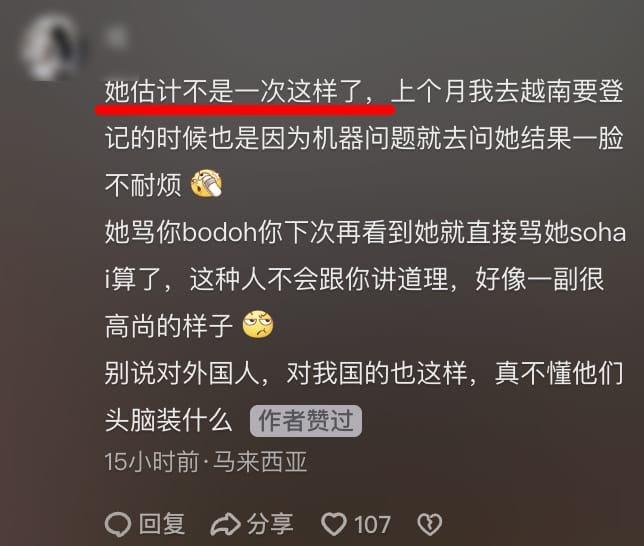Viewport: 644px width, 546px height.
Task: Click the word bodoh in the comment
Action: pyautogui.click(x=219, y=232)
